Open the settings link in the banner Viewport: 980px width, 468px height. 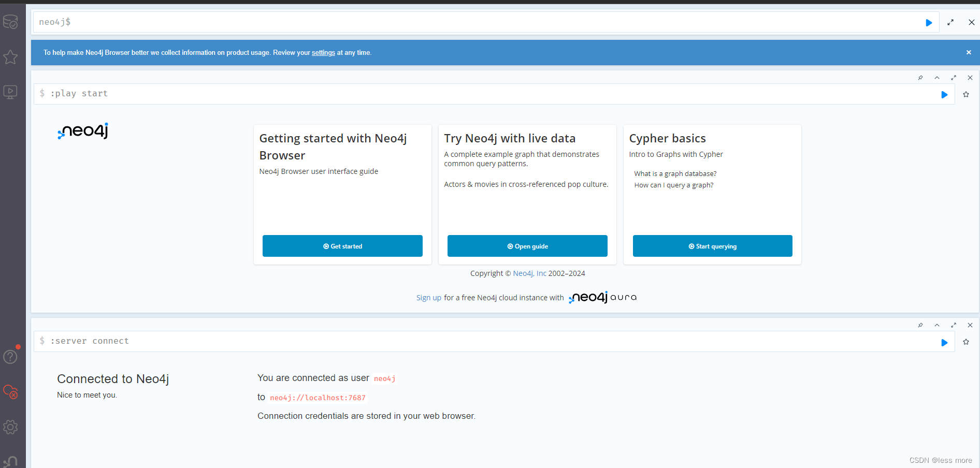(323, 53)
